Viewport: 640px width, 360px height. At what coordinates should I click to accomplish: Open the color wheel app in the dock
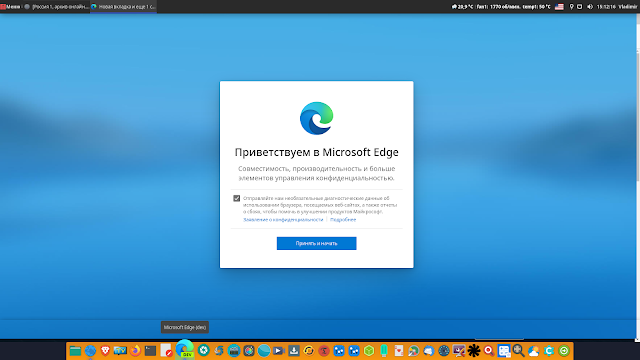pyautogui.click(x=249, y=351)
